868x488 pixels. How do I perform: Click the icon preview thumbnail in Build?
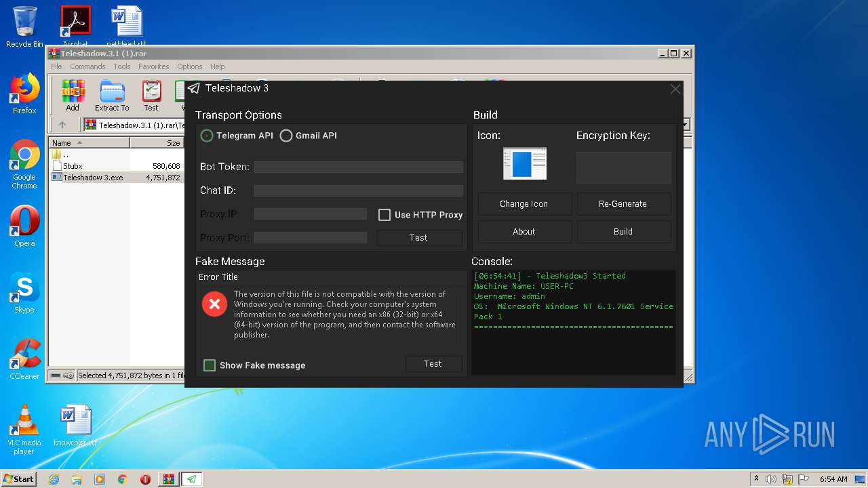click(525, 164)
